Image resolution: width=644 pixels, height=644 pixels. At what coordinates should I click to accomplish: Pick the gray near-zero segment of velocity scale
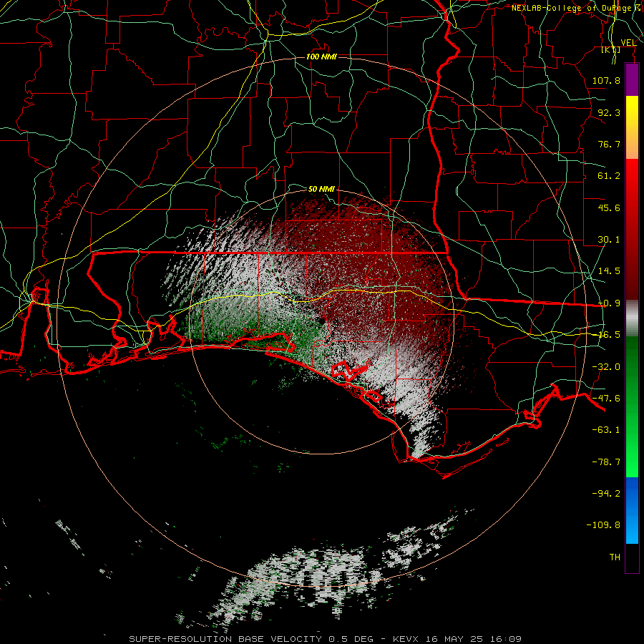tap(632, 318)
